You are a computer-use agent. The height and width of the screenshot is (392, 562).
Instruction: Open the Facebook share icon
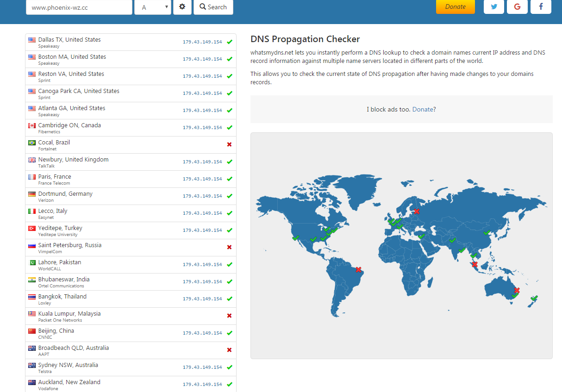click(x=541, y=6)
